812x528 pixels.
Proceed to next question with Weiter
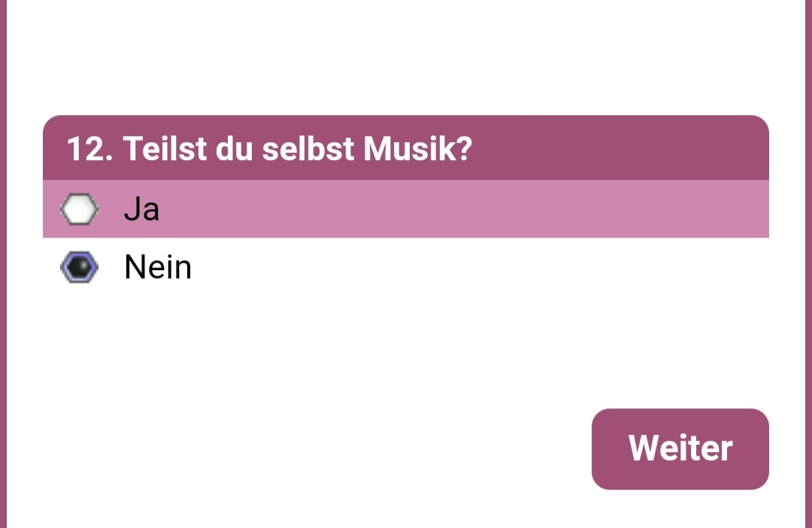(x=680, y=449)
